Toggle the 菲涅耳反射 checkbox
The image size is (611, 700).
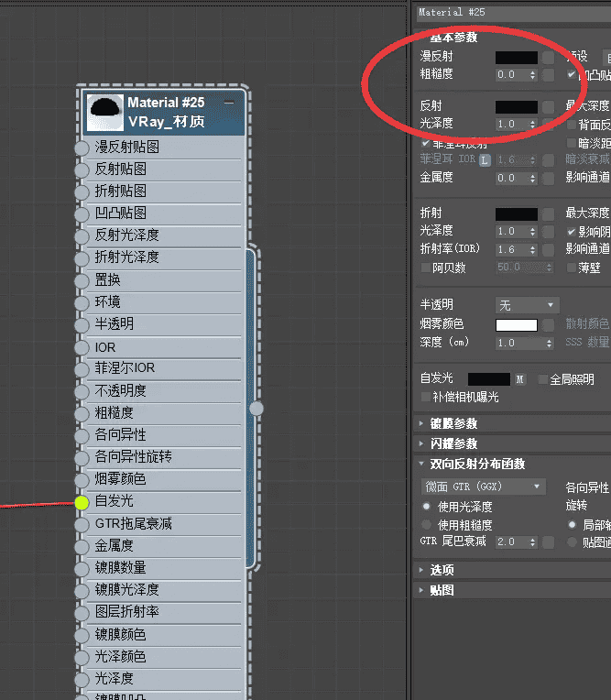(426, 143)
